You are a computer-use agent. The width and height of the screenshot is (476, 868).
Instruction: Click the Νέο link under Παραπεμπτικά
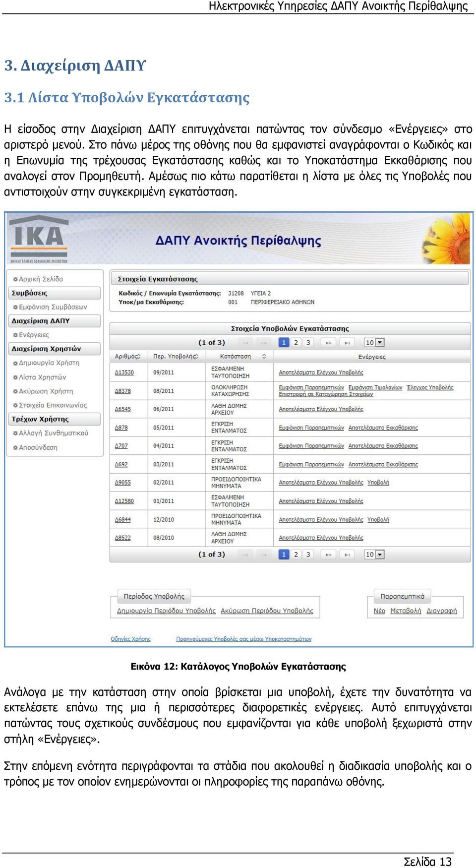[x=380, y=611]
